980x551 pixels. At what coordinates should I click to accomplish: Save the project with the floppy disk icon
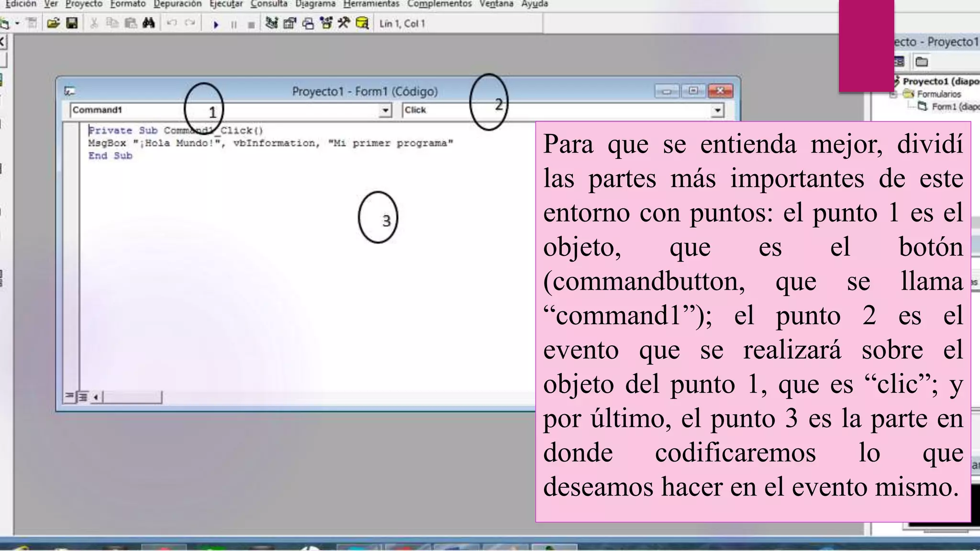[72, 23]
